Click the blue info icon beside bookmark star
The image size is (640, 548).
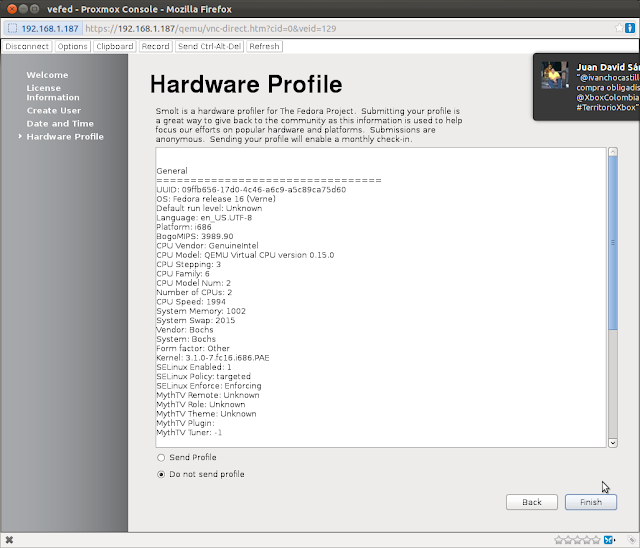(x=630, y=28)
